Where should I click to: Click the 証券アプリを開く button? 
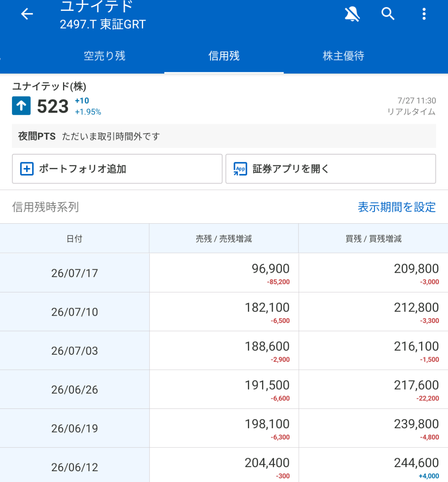pyautogui.click(x=331, y=169)
